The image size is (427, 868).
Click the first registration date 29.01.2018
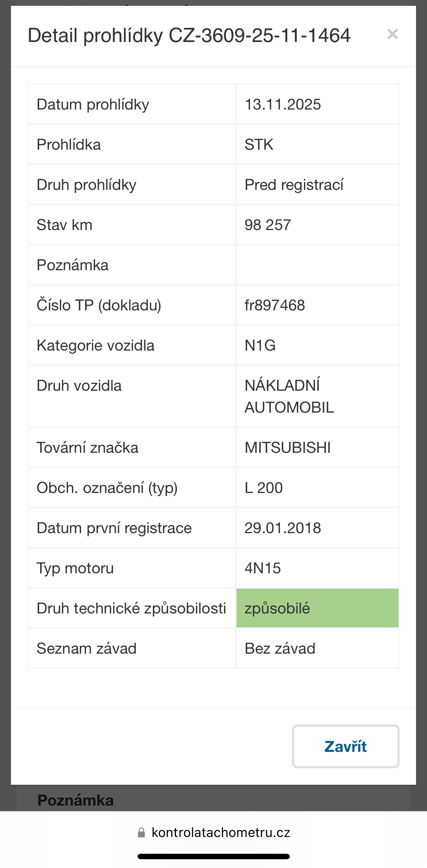(283, 528)
